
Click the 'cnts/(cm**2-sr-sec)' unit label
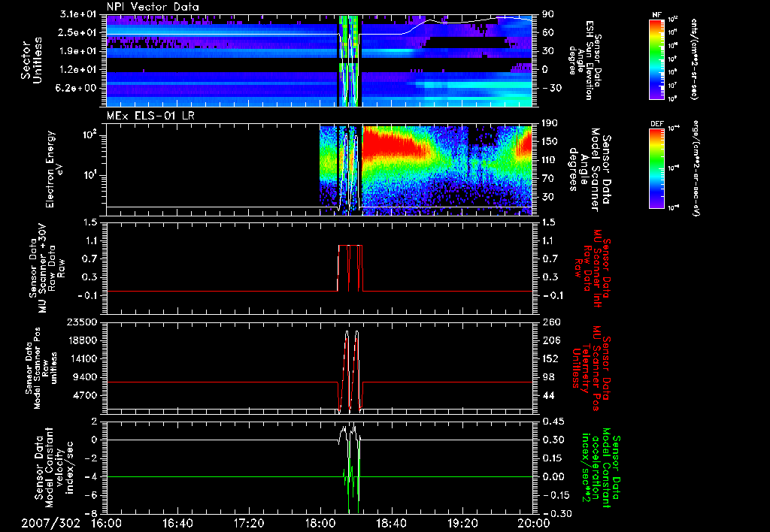click(x=694, y=59)
